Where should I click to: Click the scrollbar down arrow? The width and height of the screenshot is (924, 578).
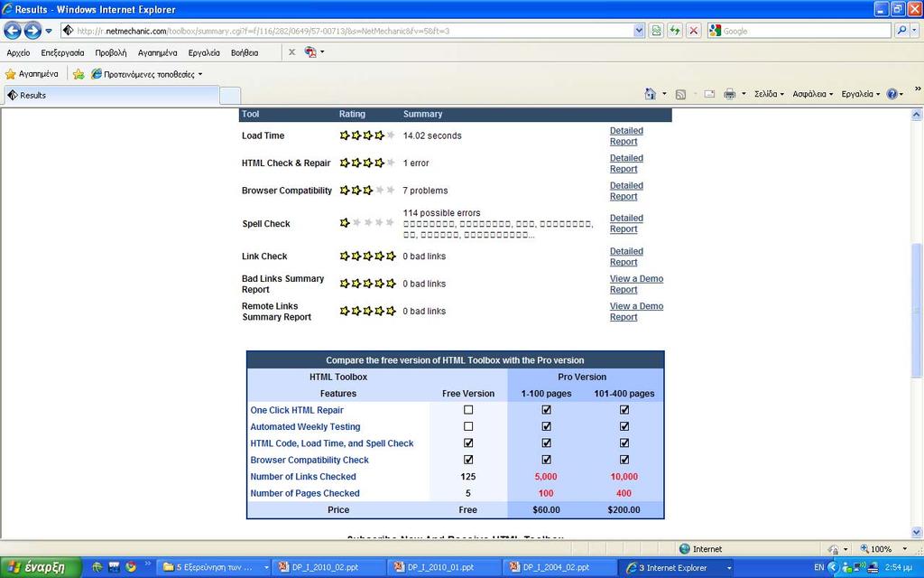[x=917, y=532]
